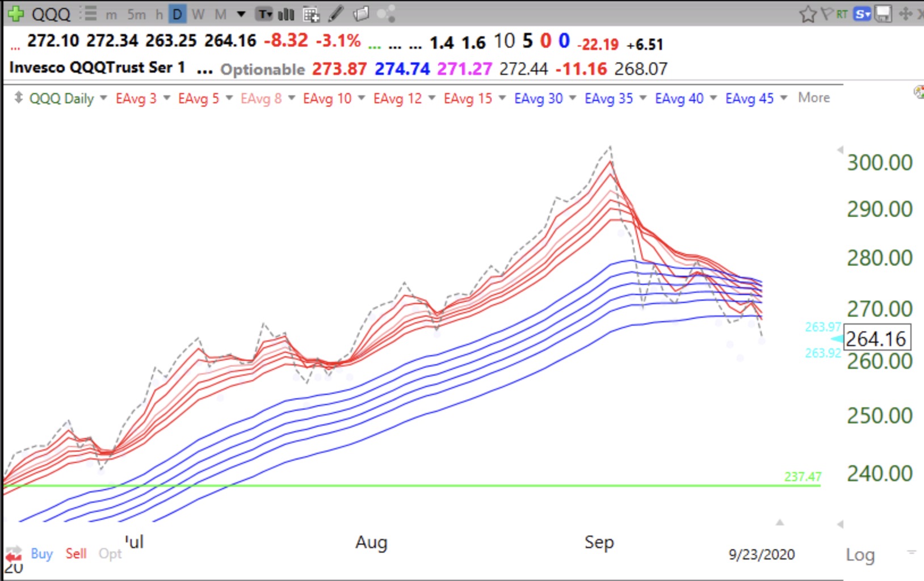Click the -8.32 net change value
Viewport: 924px width, 581px height.
click(286, 40)
